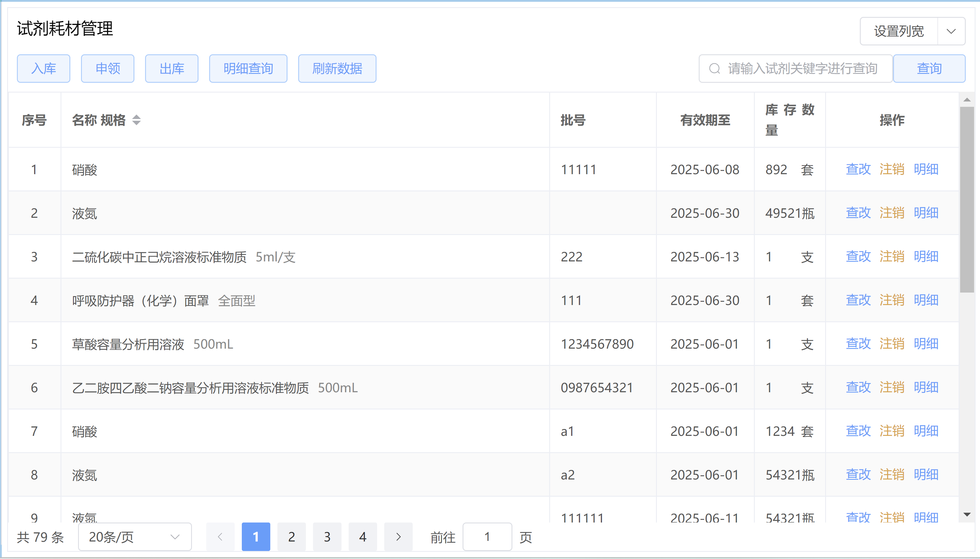Click the sort arrows beside 名称 规格
This screenshot has height=559, width=980.
click(x=136, y=120)
